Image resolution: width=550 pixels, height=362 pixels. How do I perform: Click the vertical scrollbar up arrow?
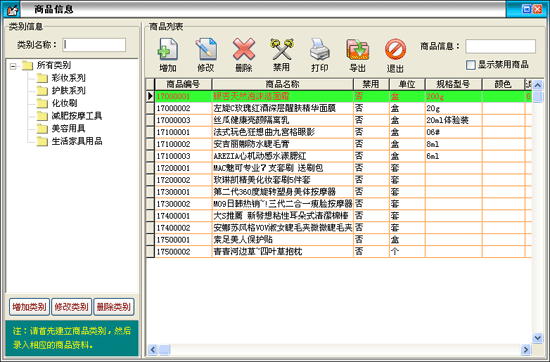pos(537,85)
